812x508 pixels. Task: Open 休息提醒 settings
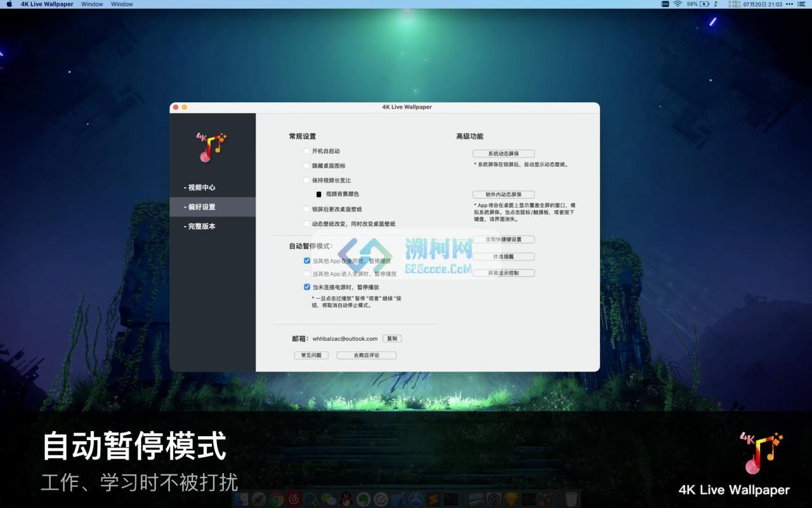pyautogui.click(x=504, y=257)
